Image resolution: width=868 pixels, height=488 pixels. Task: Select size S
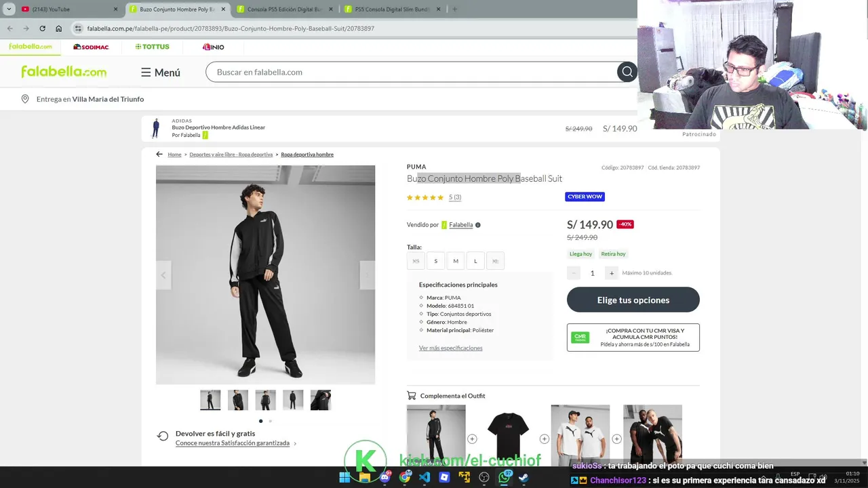(x=436, y=261)
